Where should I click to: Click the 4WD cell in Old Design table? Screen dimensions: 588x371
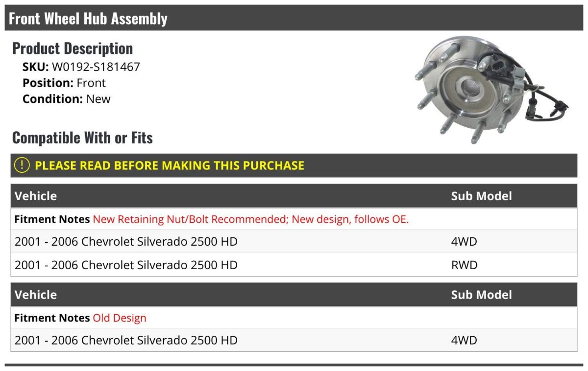[x=464, y=340]
